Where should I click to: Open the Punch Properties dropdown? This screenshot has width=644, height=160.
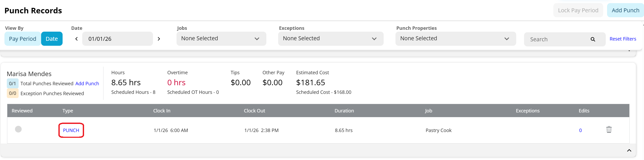coord(455,39)
